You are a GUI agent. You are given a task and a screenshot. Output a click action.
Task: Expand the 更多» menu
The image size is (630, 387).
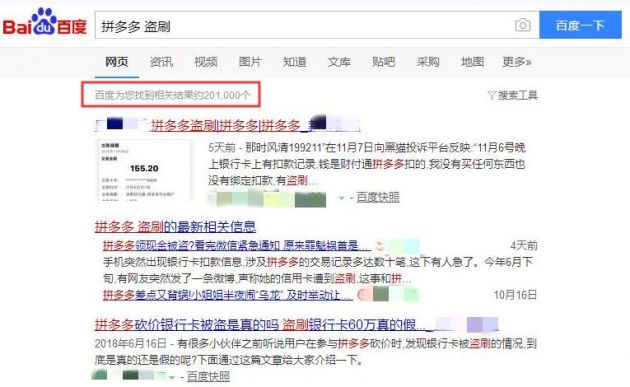517,62
